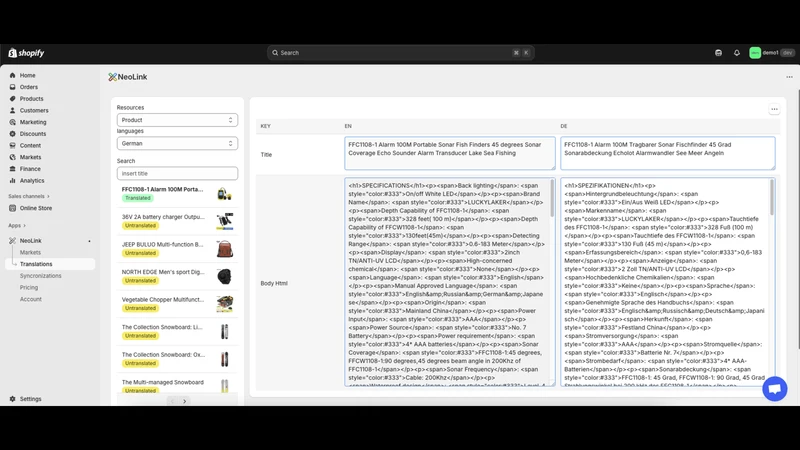The image size is (800, 450).
Task: Select JEEP BULUO Multi-function product
Action: pyautogui.click(x=177, y=249)
